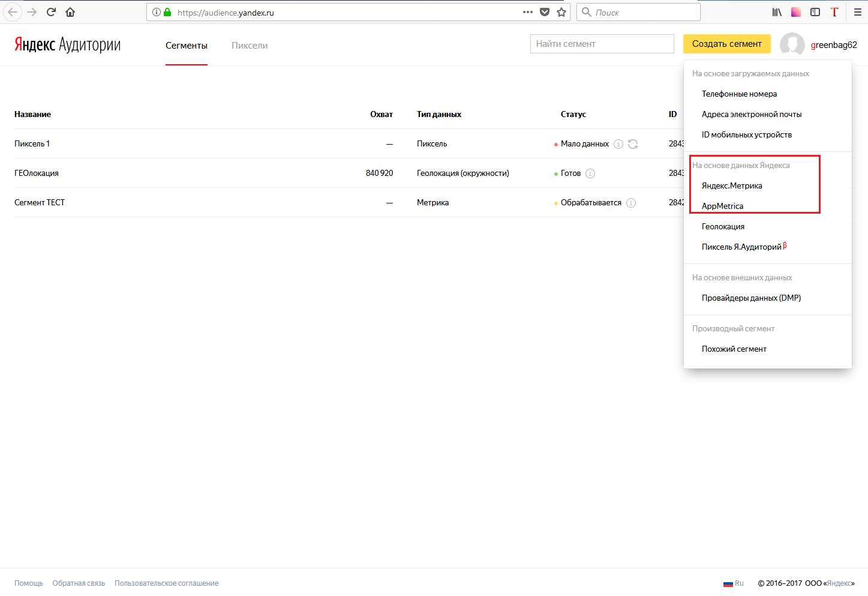Go to the browser home page
This screenshot has width=868, height=596.
click(70, 12)
